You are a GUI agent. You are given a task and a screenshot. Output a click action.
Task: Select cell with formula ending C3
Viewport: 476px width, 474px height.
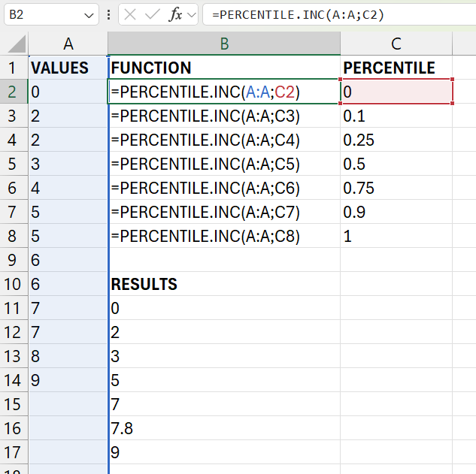[224, 116]
